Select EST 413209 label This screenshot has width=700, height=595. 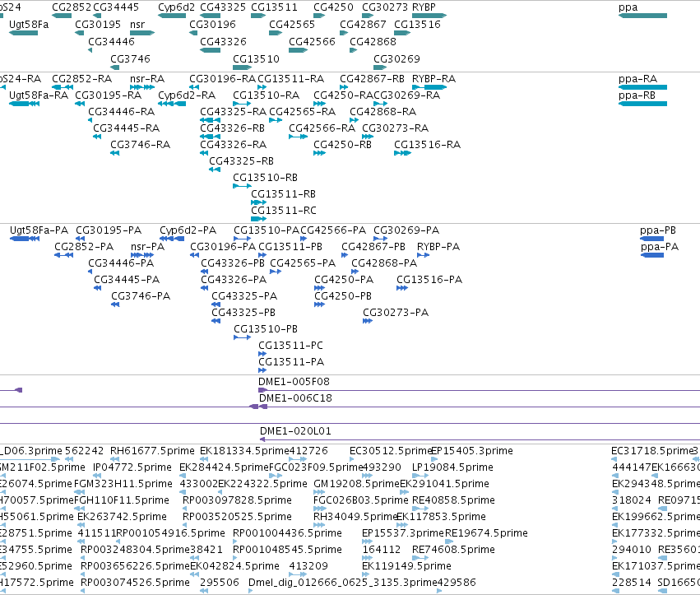pyautogui.click(x=308, y=566)
